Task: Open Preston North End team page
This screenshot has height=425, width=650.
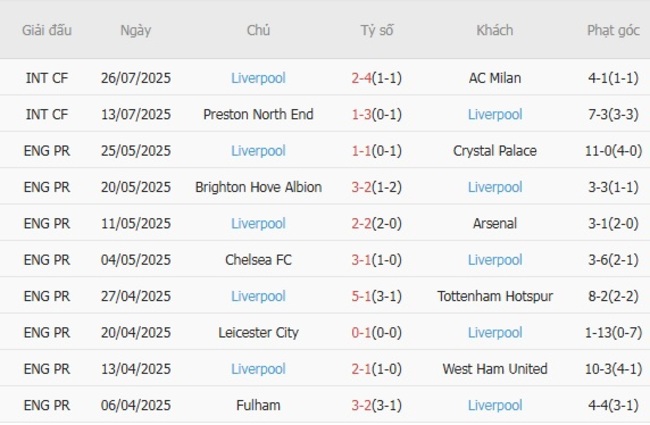Action: [x=258, y=114]
